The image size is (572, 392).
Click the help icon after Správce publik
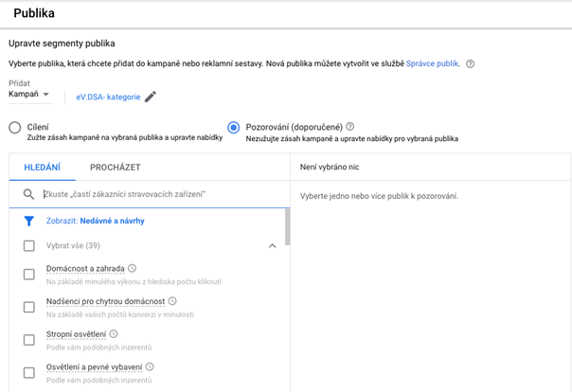coord(471,63)
